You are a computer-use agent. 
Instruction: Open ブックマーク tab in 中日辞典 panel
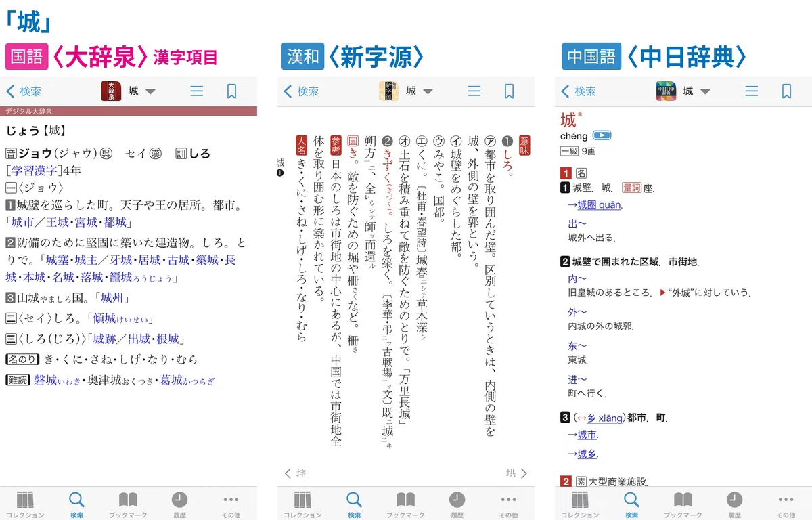683,504
